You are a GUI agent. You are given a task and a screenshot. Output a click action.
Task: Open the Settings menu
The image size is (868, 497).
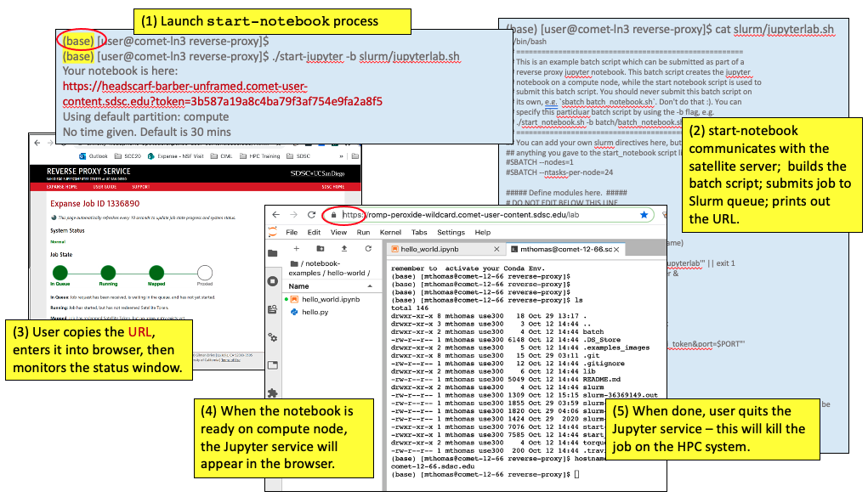coord(451,233)
